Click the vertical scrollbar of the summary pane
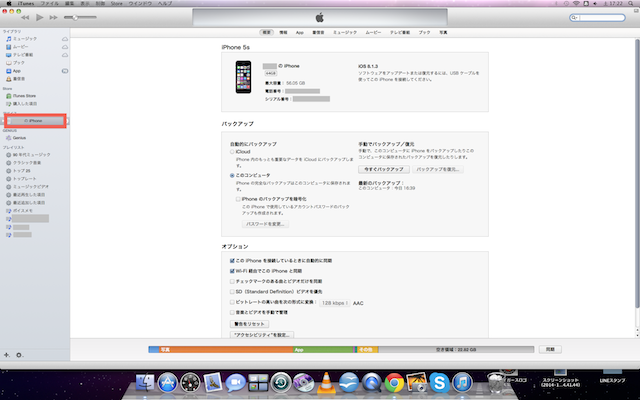Image resolution: width=640 pixels, height=400 pixels. coord(637,173)
